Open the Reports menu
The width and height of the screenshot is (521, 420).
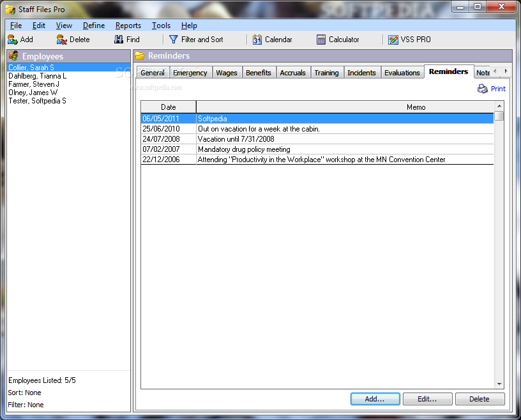pyautogui.click(x=128, y=26)
